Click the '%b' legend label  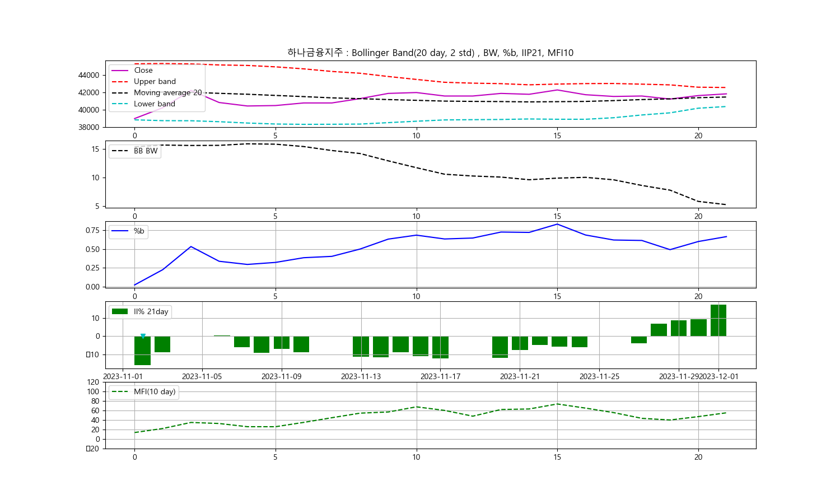pos(139,231)
